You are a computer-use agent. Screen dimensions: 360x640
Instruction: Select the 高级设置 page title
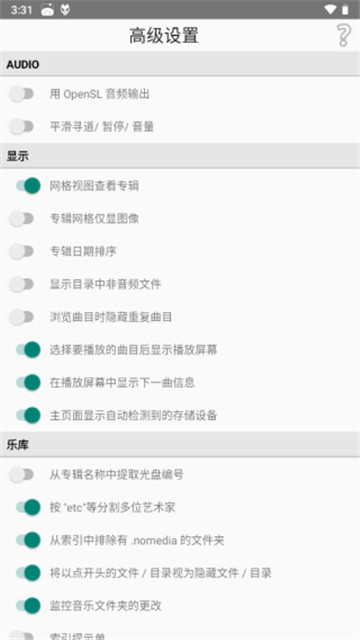(164, 36)
